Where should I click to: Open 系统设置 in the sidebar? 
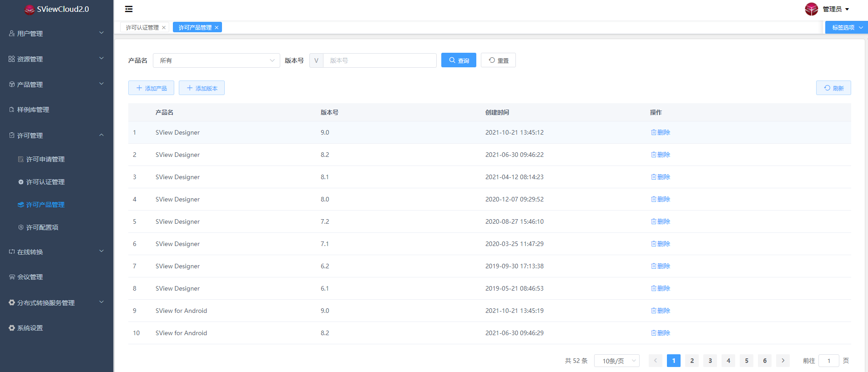tap(30, 328)
